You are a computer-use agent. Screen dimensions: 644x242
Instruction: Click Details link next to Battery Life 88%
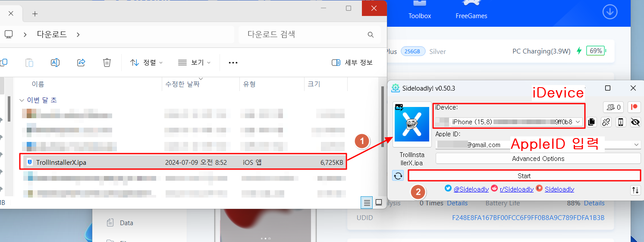594,203
